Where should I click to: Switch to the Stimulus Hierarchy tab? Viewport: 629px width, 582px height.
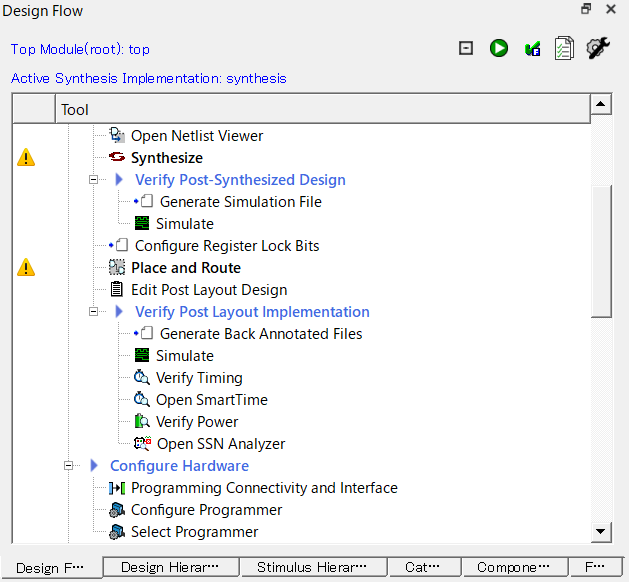point(311,567)
